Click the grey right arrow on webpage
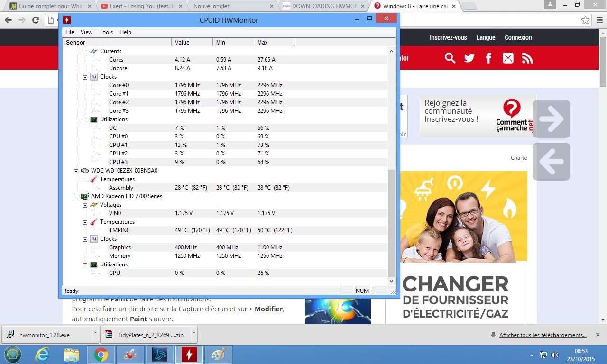 (552, 119)
